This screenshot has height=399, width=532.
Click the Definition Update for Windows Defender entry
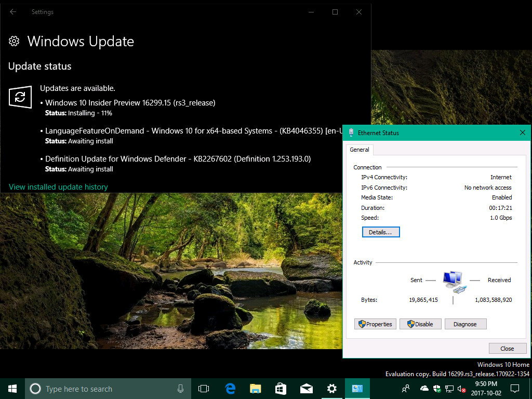(x=178, y=159)
